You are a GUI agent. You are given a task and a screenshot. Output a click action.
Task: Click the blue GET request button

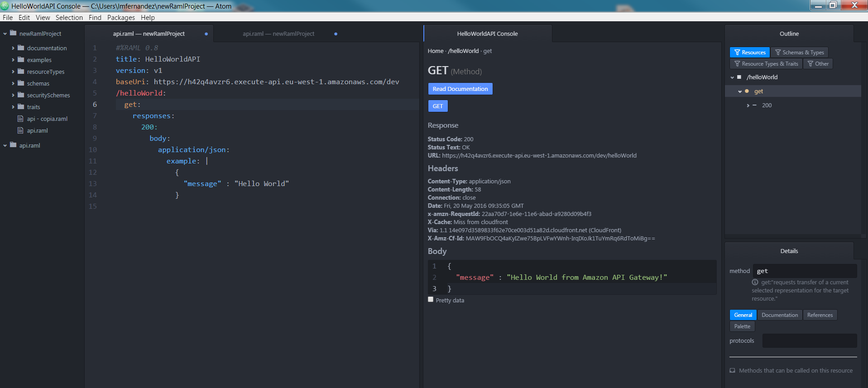coord(437,106)
